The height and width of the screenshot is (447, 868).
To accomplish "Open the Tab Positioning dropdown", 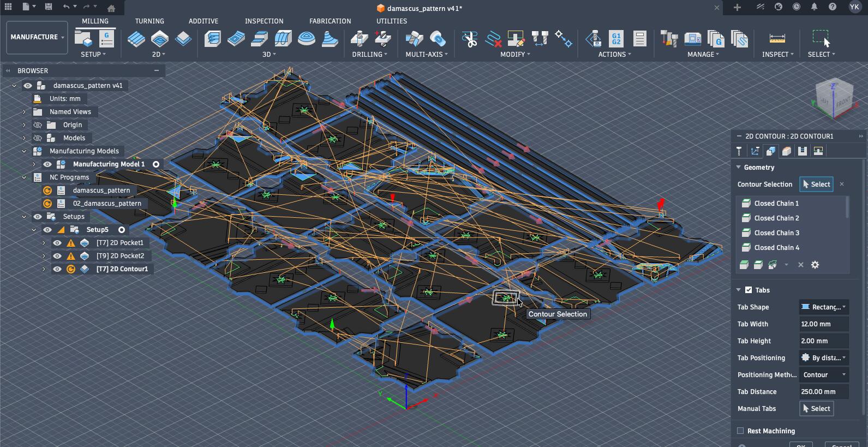I will (824, 357).
